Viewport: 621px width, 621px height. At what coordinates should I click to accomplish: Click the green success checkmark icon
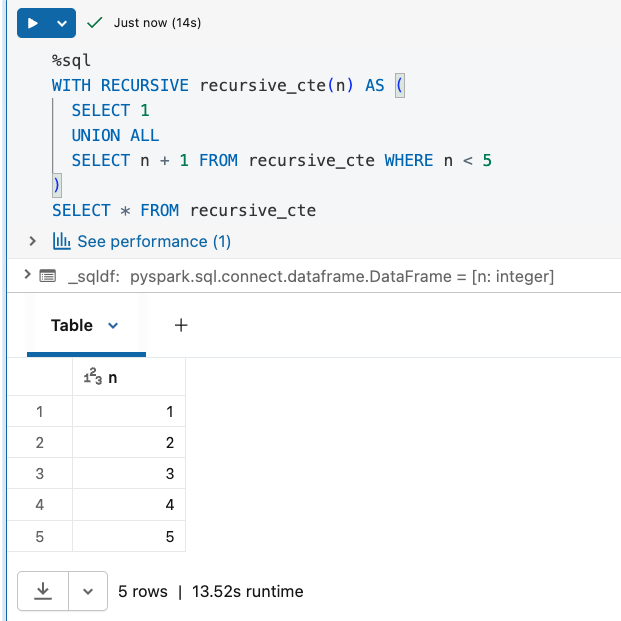point(95,22)
